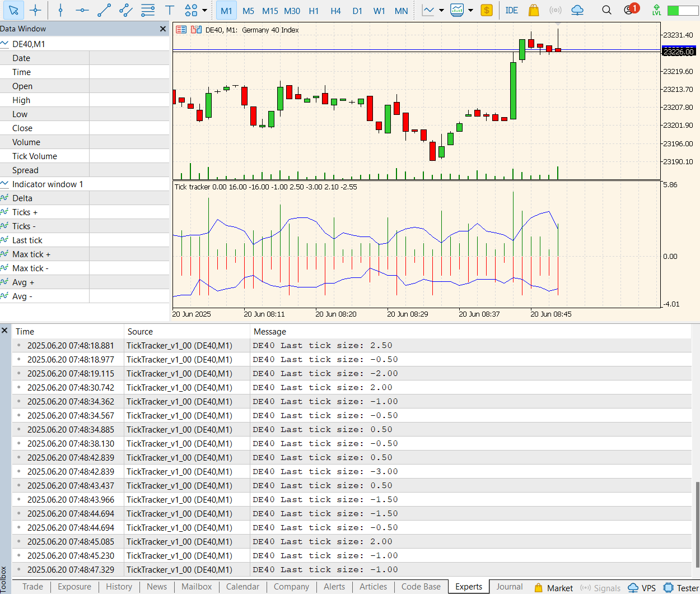Image resolution: width=700 pixels, height=594 pixels.
Task: Switch chart to MN timeframe
Action: 401,11
